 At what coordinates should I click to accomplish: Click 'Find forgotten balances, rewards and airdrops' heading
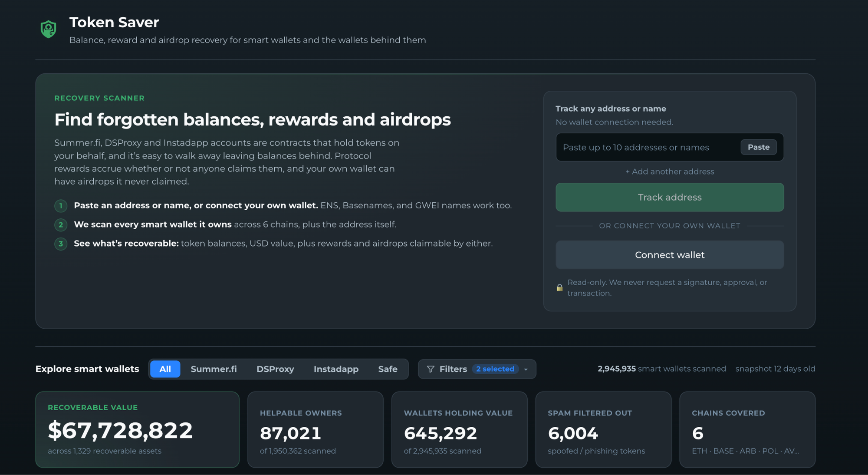tap(253, 119)
